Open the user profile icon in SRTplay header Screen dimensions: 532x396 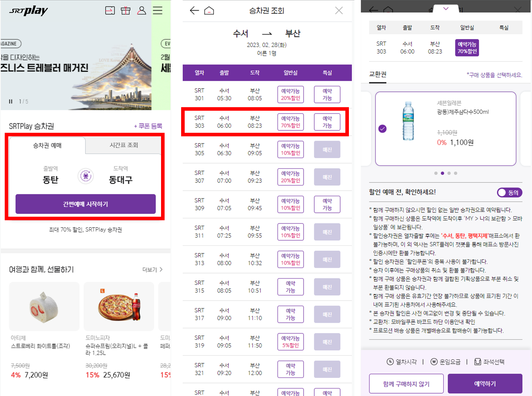142,11
